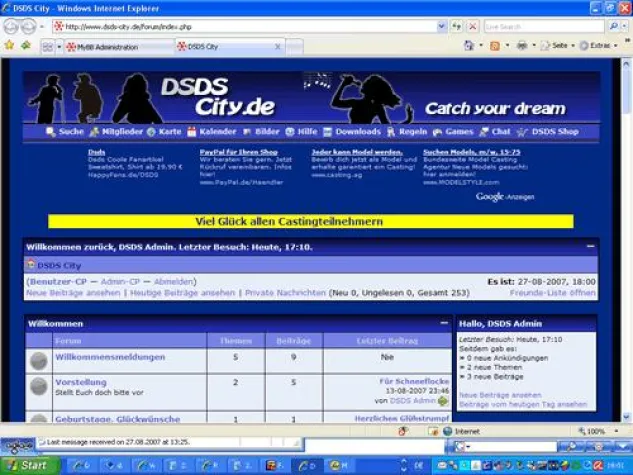Collapse the Willkommen forum category
Image resolution: width=633 pixels, height=475 pixels.
click(x=444, y=324)
